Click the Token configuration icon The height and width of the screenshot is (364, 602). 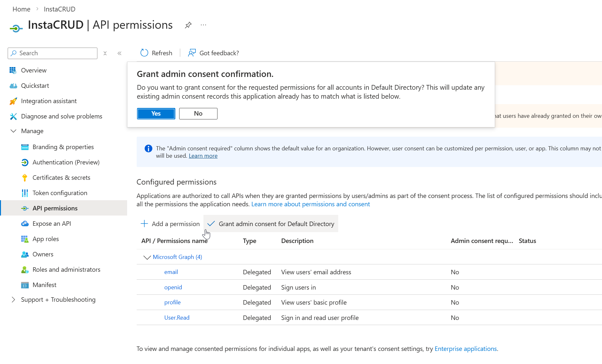[x=25, y=193]
